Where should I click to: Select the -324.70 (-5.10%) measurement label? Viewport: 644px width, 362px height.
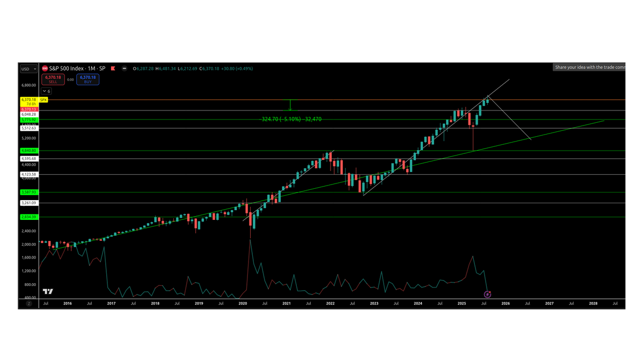pos(291,119)
